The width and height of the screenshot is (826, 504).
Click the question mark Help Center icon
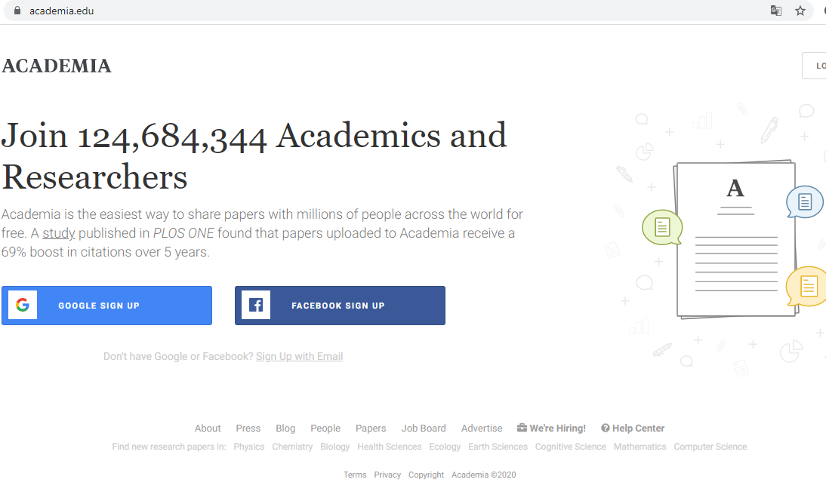pos(606,428)
